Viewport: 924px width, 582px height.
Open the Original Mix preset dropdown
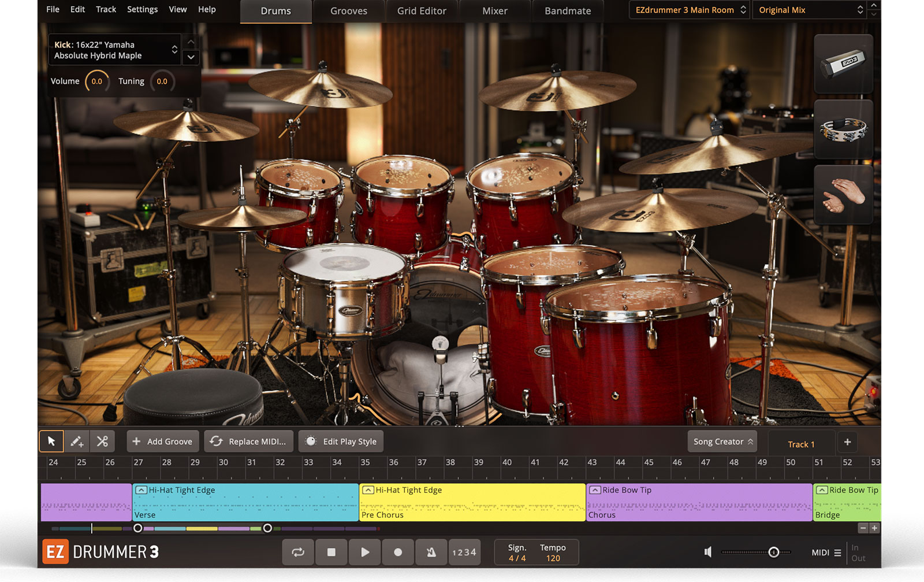click(x=809, y=10)
